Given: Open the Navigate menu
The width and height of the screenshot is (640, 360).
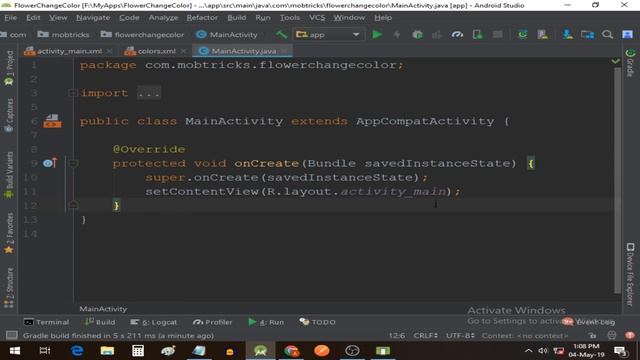Looking at the screenshot, I should pos(93,18).
